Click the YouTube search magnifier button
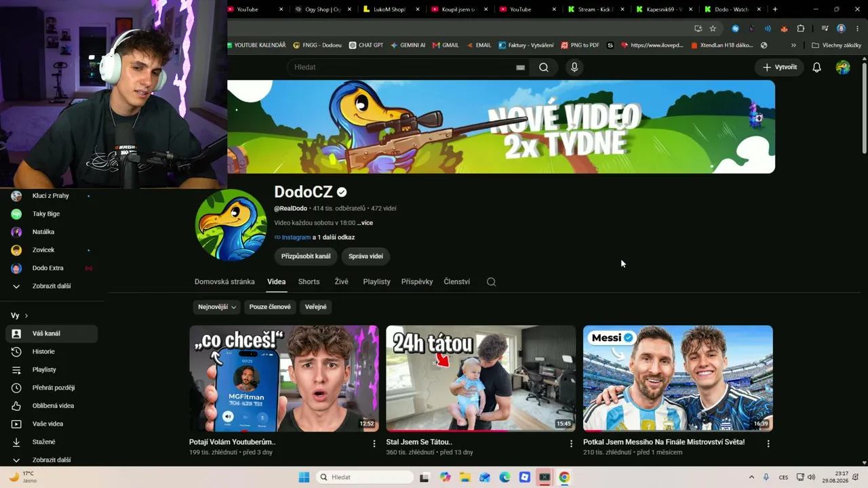 coord(544,67)
